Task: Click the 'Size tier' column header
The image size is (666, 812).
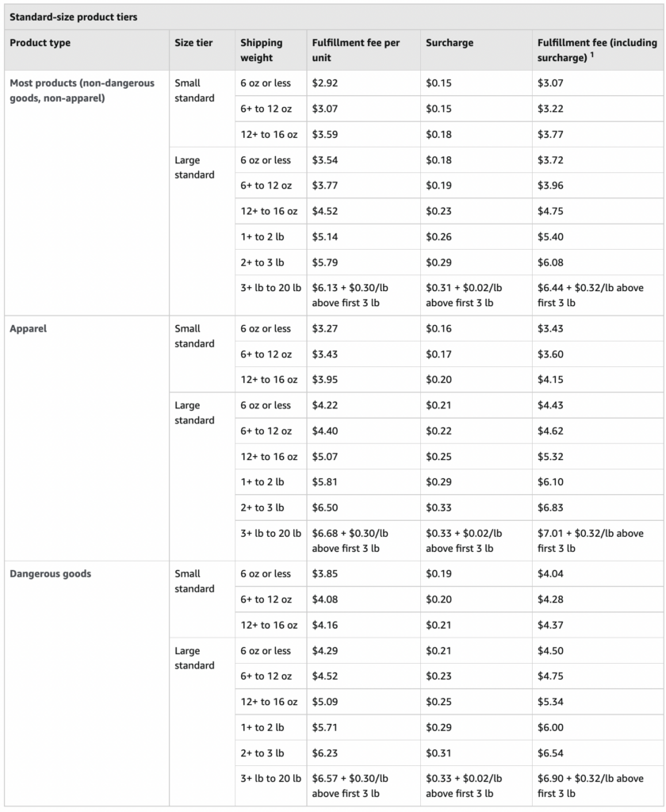Action: coord(193,43)
